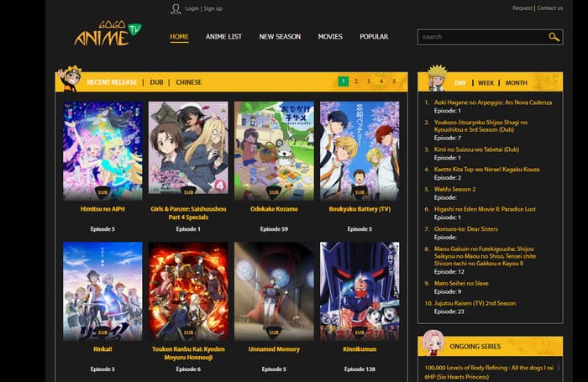588x382 pixels.
Task: Open Boukyaku Battery poster thumbnail
Action: point(360,151)
